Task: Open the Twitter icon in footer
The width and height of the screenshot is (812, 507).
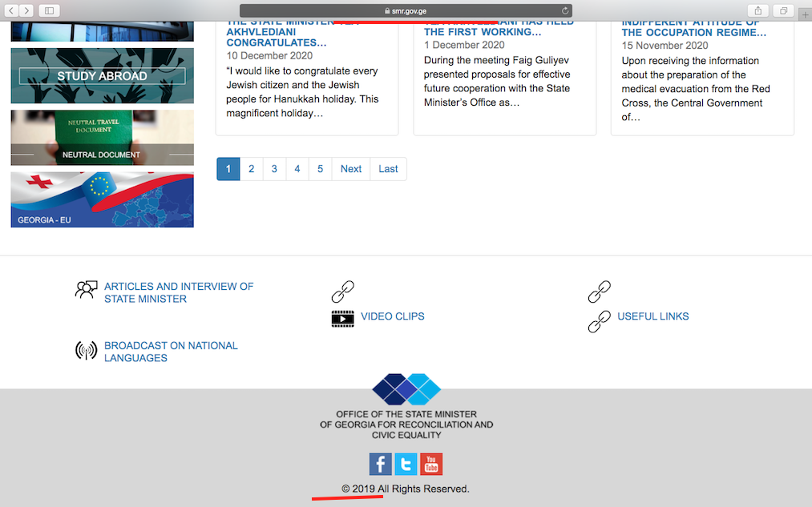Action: (x=406, y=464)
